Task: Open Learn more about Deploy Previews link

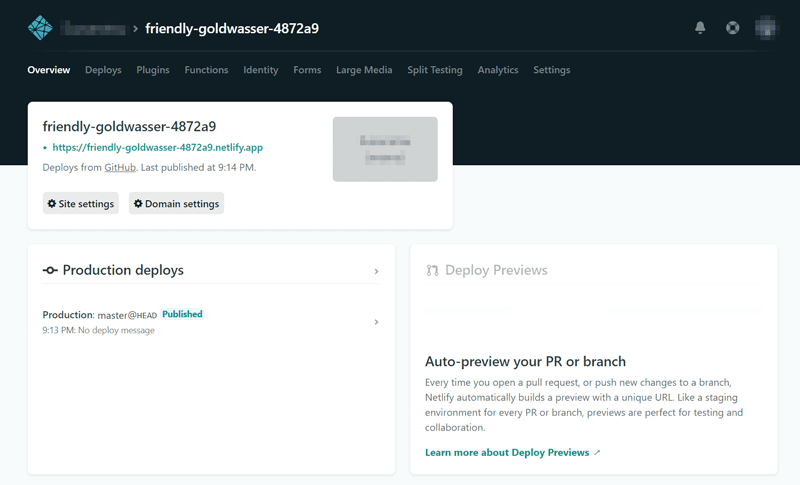Action: (512, 452)
